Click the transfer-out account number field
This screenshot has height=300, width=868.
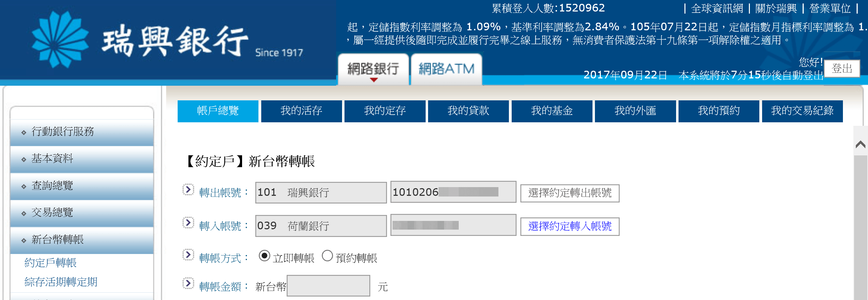(454, 192)
